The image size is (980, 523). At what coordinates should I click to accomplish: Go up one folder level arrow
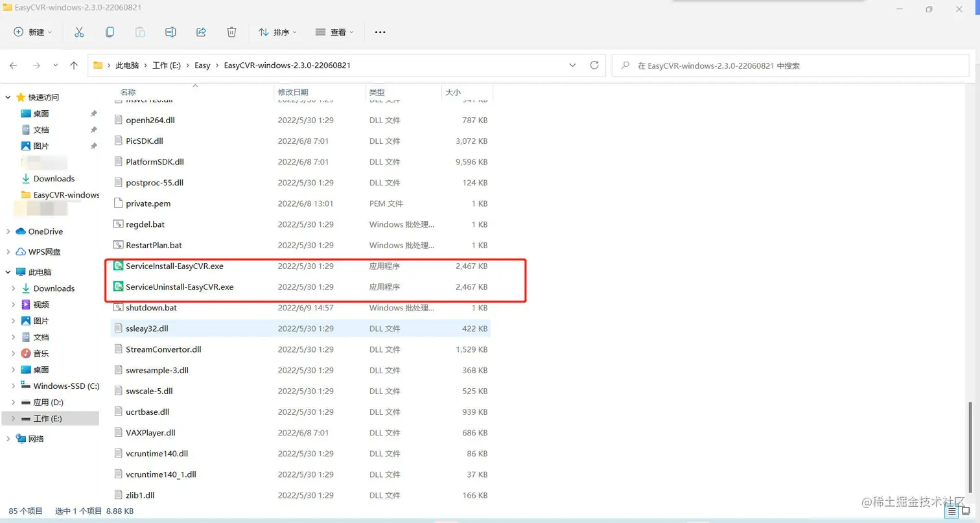tap(74, 65)
